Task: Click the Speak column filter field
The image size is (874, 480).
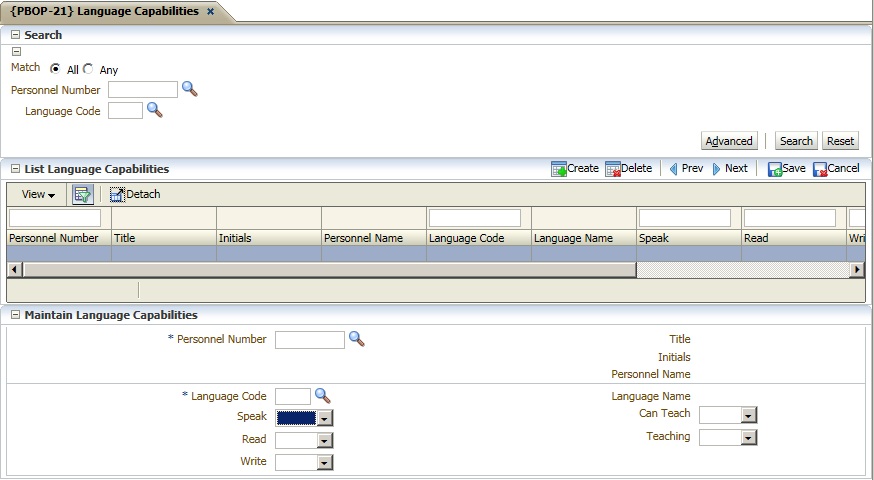Action: click(x=684, y=218)
